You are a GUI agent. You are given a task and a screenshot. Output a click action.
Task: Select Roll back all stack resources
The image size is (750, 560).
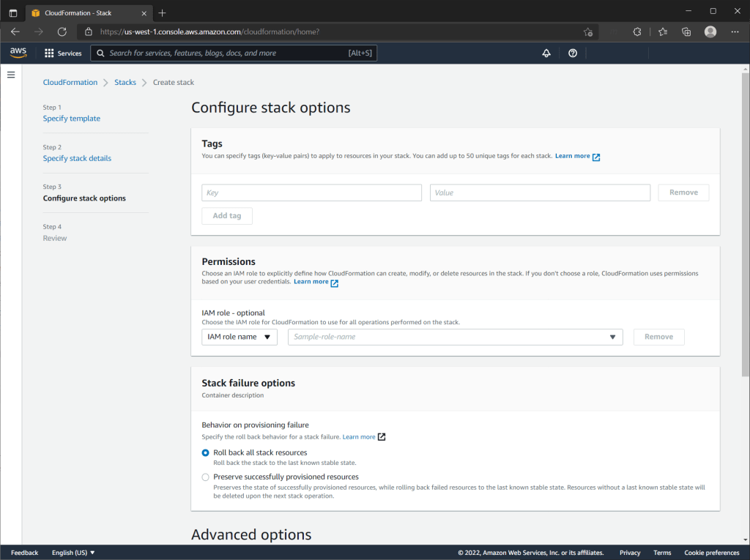coord(206,452)
